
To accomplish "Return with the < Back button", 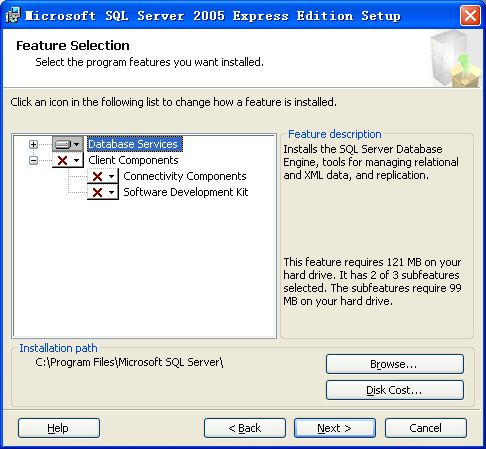I will click(x=245, y=428).
